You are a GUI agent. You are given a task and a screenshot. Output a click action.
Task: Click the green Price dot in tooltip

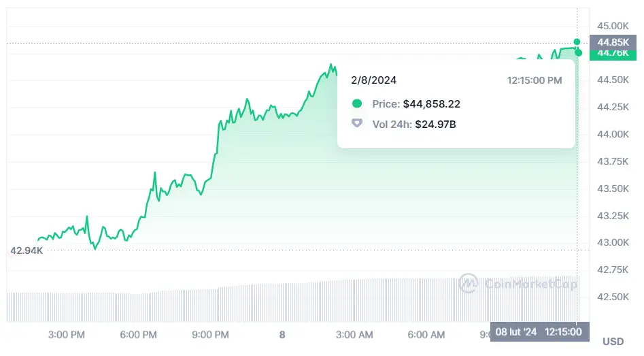tap(357, 104)
